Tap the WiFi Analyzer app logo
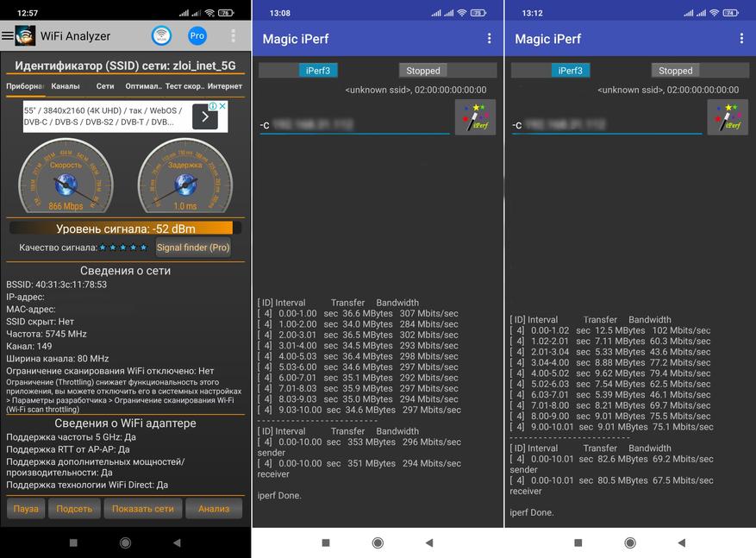 pos(25,35)
